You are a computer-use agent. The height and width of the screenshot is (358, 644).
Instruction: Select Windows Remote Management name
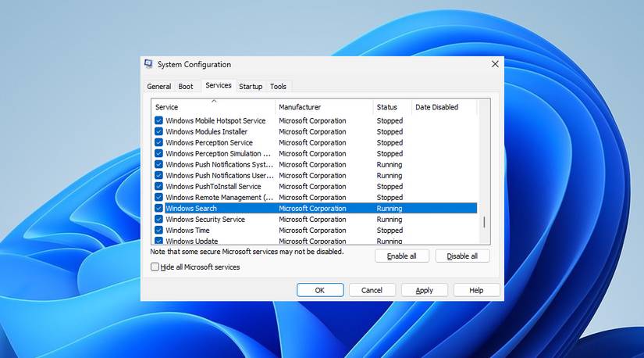click(219, 197)
